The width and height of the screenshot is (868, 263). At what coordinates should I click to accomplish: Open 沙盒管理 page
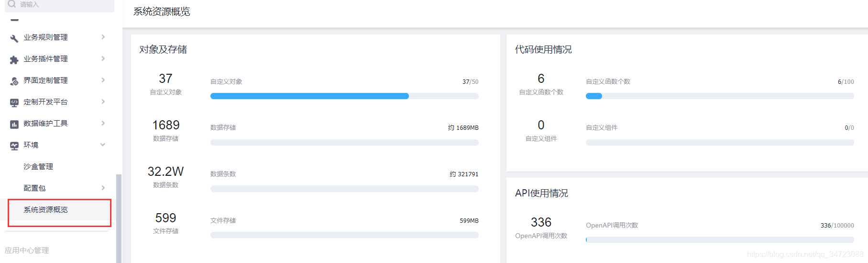coord(38,166)
